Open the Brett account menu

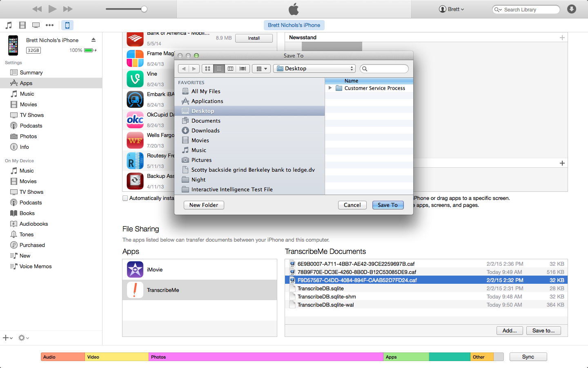(451, 9)
